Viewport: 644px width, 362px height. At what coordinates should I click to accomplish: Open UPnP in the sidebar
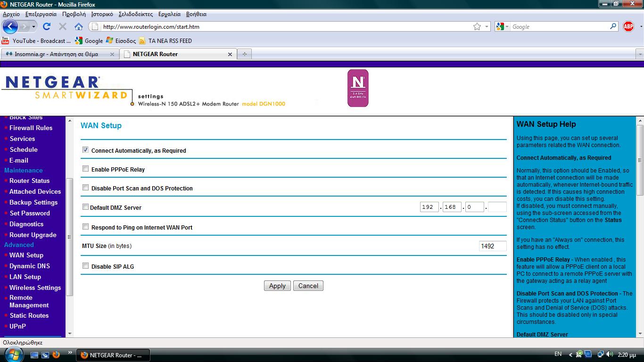coord(18,326)
